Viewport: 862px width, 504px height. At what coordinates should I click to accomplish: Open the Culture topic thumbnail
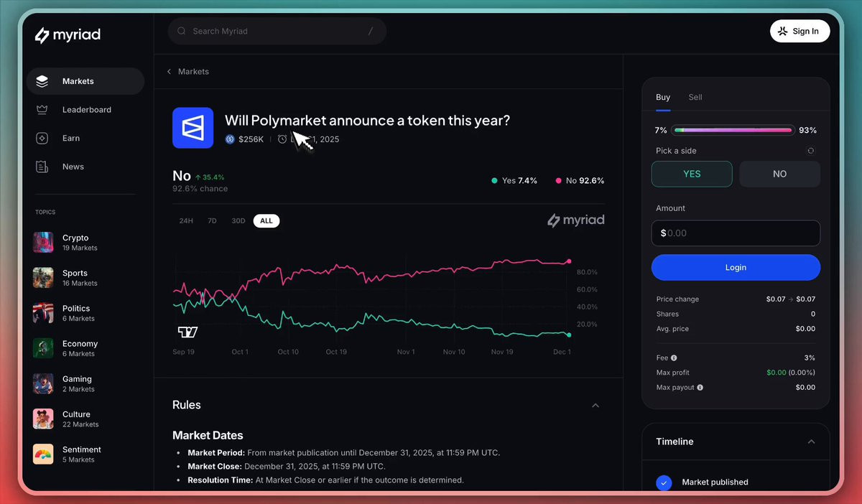43,419
